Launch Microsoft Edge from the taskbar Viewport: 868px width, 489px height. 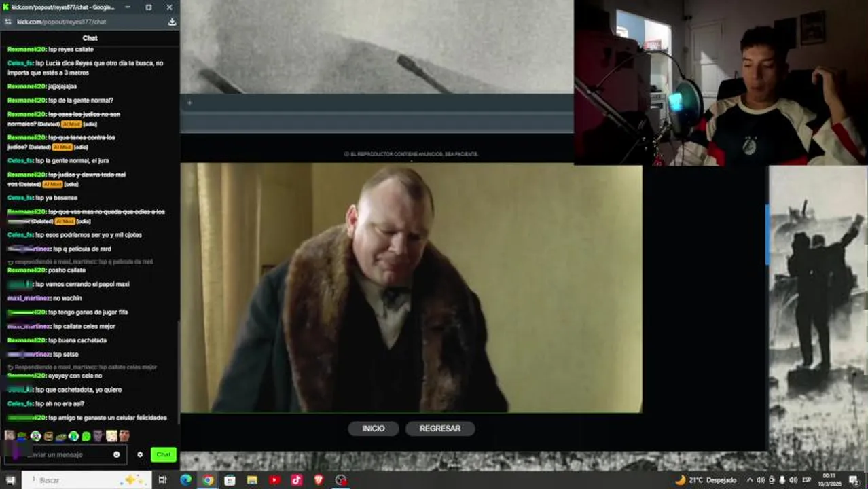click(185, 480)
